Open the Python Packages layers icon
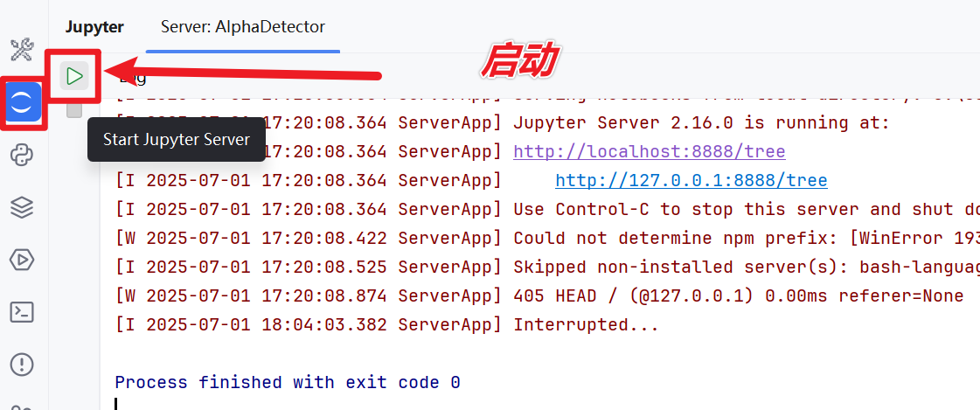Screen dimensions: 980x410 (23, 207)
